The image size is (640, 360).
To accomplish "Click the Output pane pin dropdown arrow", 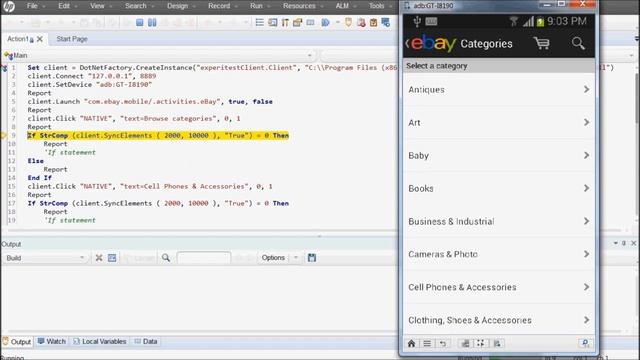I will pos(616,243).
